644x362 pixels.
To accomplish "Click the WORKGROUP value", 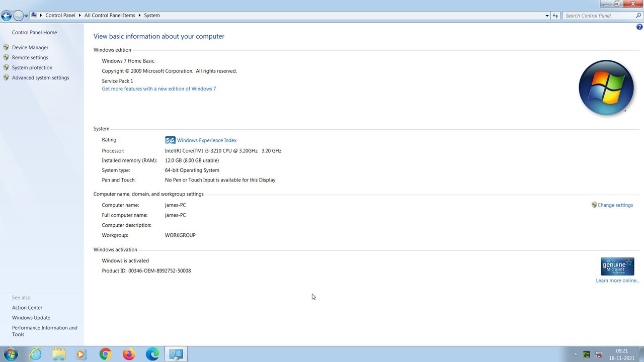I will click(x=180, y=235).
